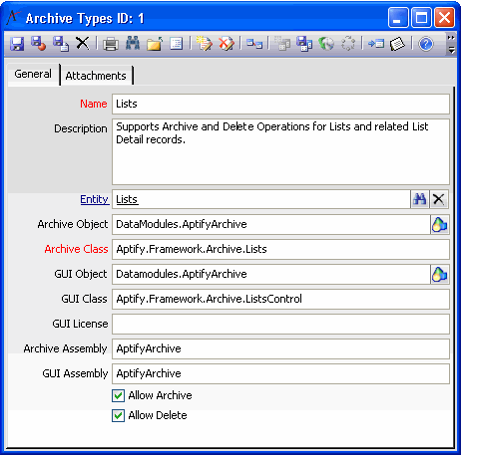Uncheck the Allow Archive checkbox
Viewport: 499px width, 475px height.
pyautogui.click(x=118, y=396)
